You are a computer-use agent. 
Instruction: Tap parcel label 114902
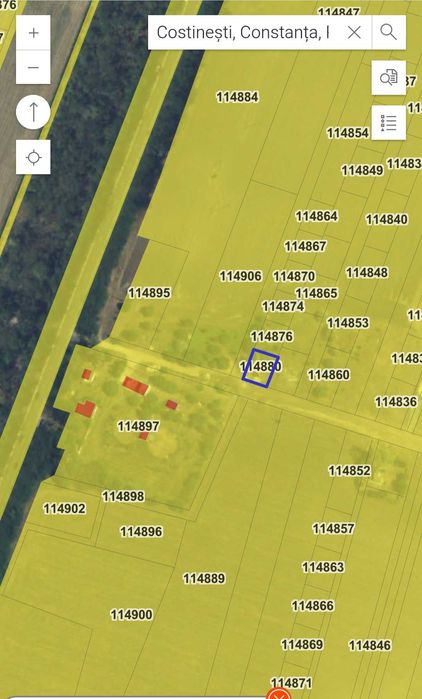coord(65,508)
